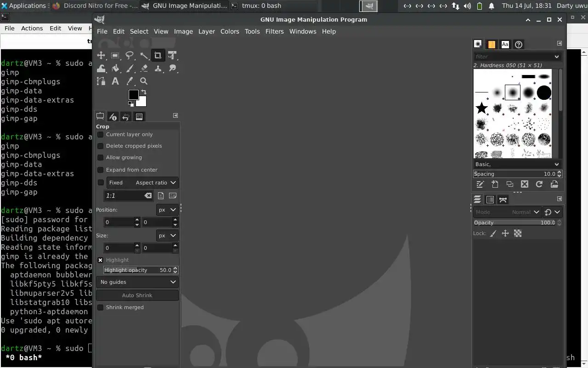588x368 pixels.
Task: Select the Free Select lasso tool
Action: [x=130, y=55]
